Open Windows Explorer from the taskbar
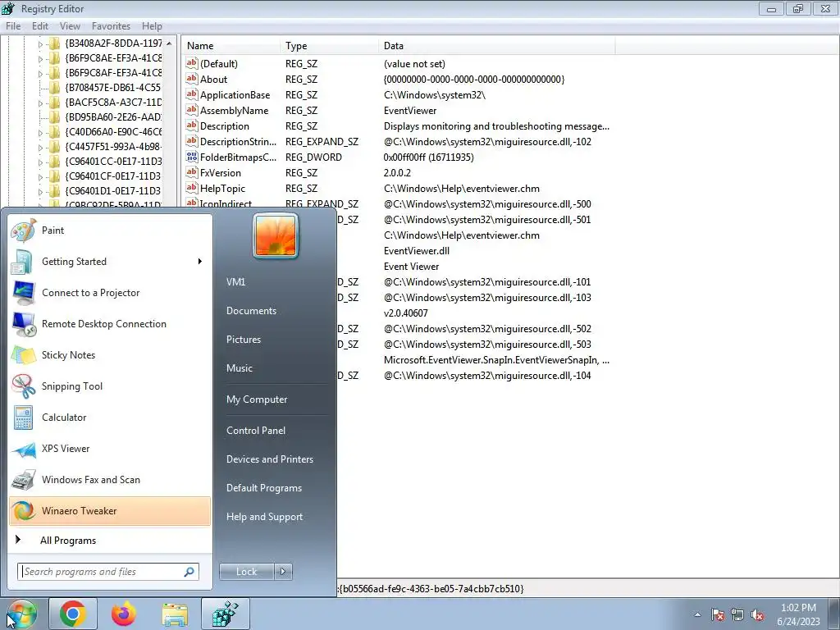840x630 pixels. coord(175,614)
